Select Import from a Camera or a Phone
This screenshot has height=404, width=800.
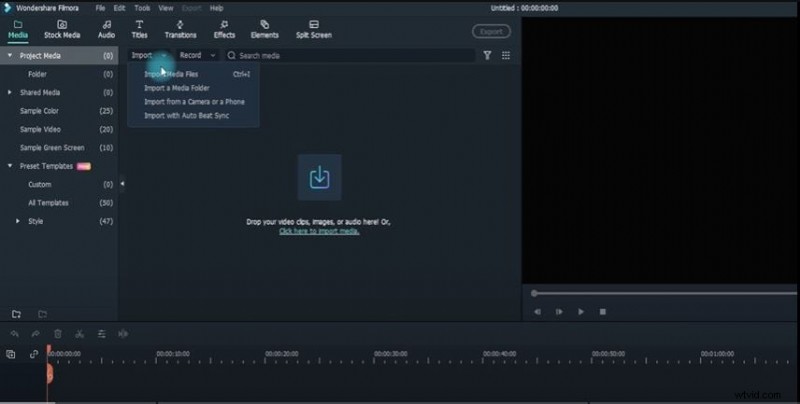click(x=194, y=102)
